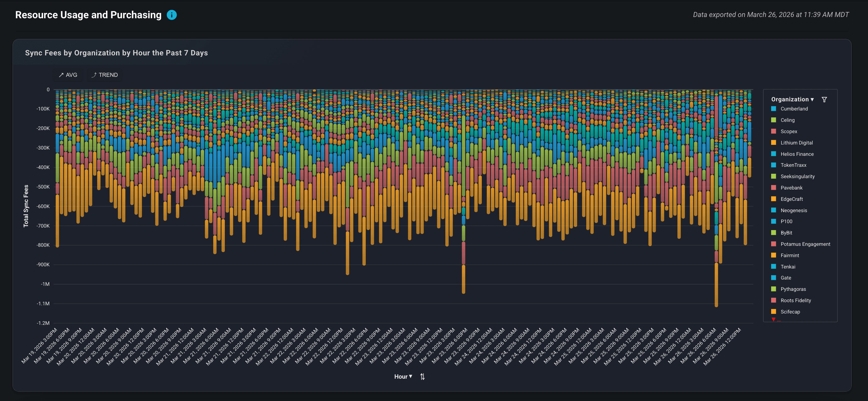Click the EdgeCraft legend swatch

tap(775, 199)
